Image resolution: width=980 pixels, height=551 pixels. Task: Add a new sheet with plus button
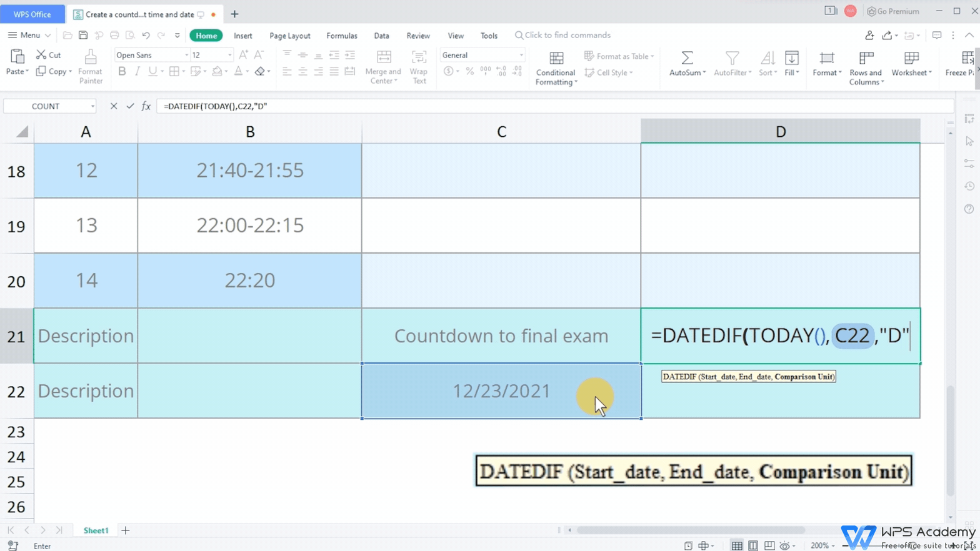click(126, 530)
